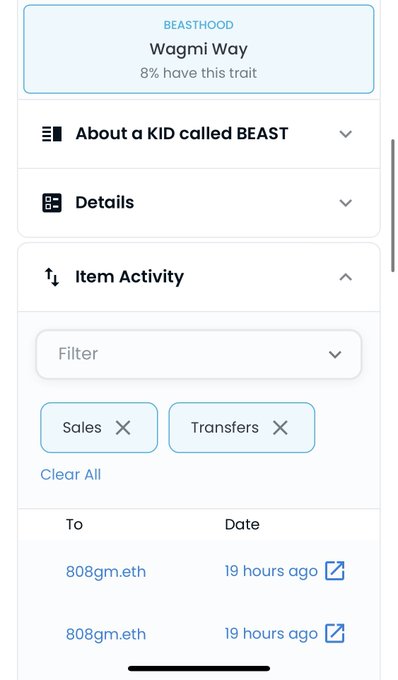Click Clear All filters link
The image size is (398, 680).
tap(71, 474)
